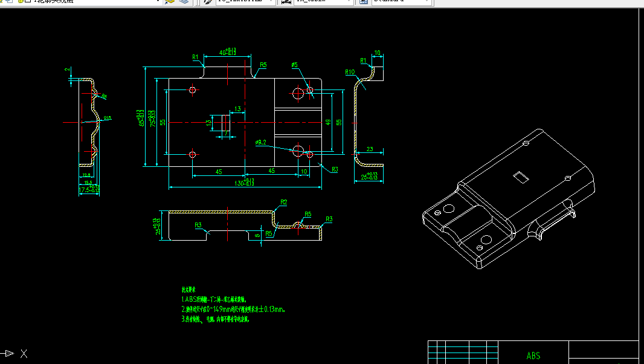Select the 49 hole spacing dimension
The height and width of the screenshot is (364, 644).
tap(328, 122)
